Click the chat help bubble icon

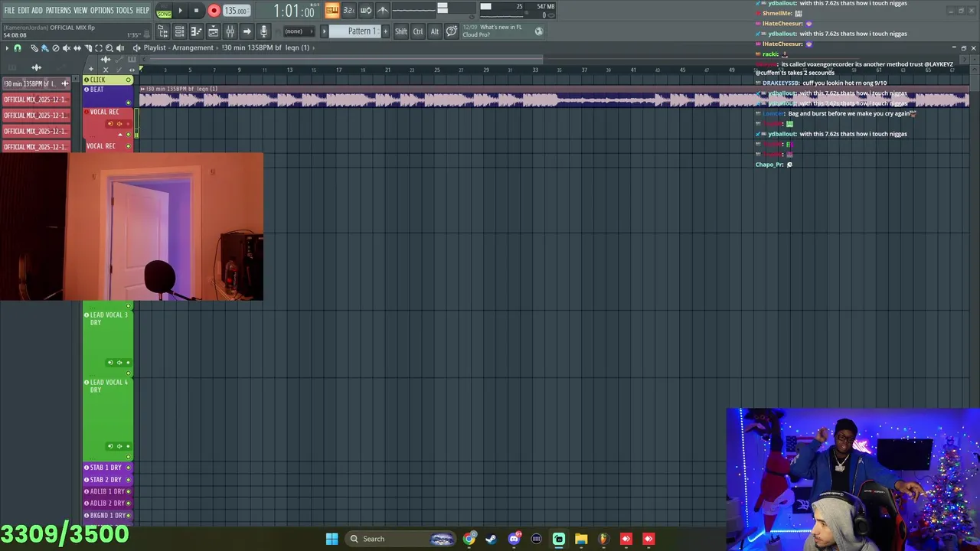(x=452, y=31)
